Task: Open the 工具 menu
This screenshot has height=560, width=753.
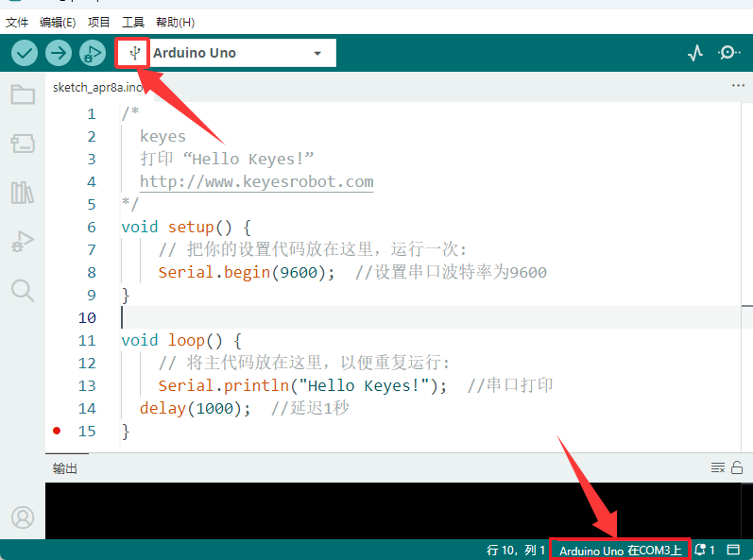Action: click(x=133, y=23)
